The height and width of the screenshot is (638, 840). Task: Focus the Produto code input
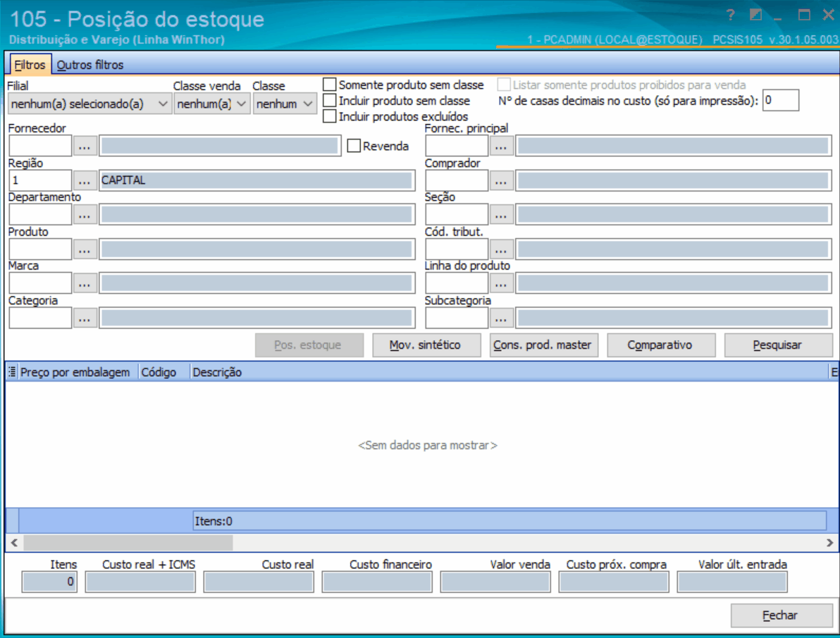[x=40, y=249]
